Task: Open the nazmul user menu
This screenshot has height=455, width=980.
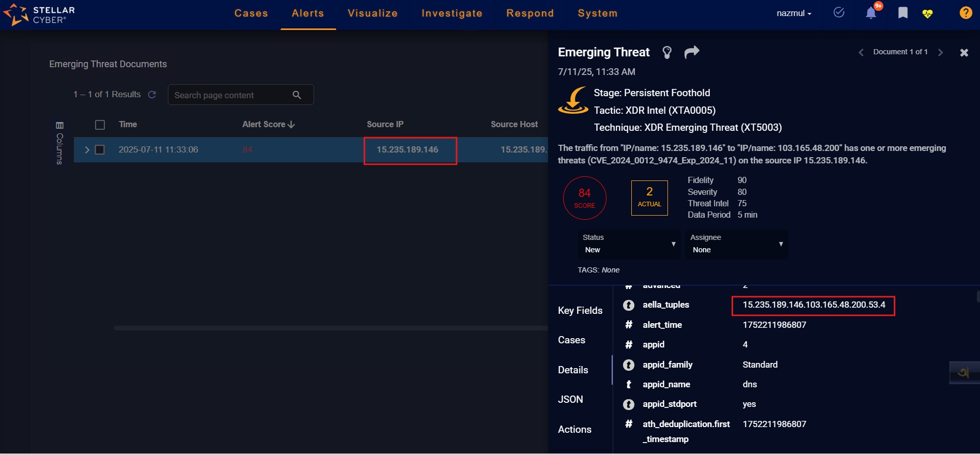Action: pyautogui.click(x=794, y=13)
